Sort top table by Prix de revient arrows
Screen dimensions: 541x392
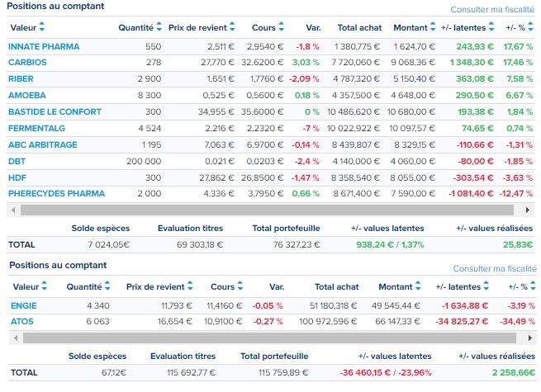click(232, 26)
